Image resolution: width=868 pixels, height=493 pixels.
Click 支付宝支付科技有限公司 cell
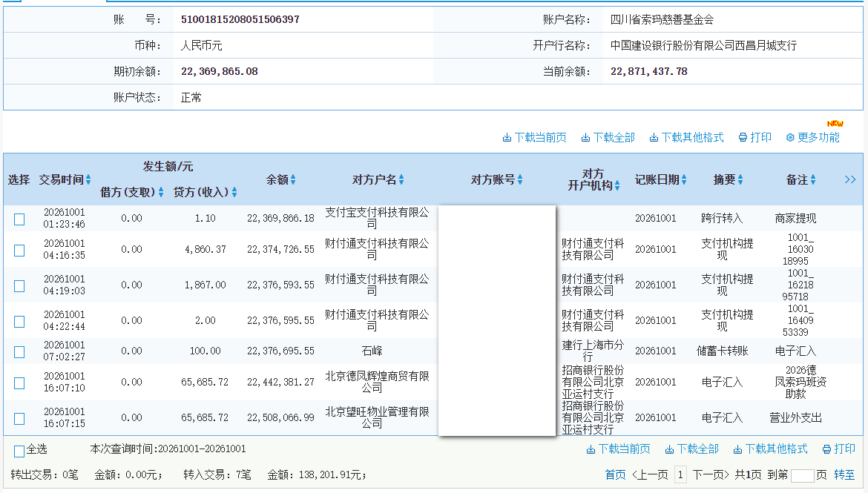pos(377,218)
